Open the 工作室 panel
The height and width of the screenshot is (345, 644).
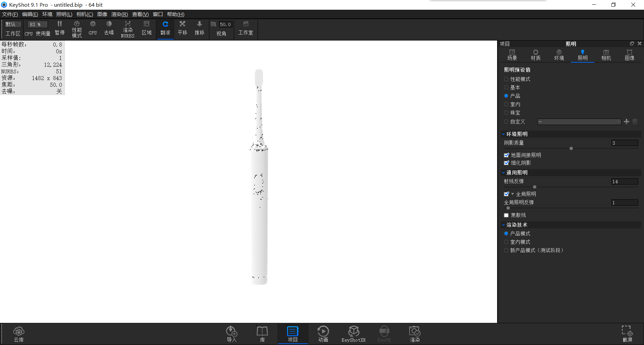(x=246, y=29)
